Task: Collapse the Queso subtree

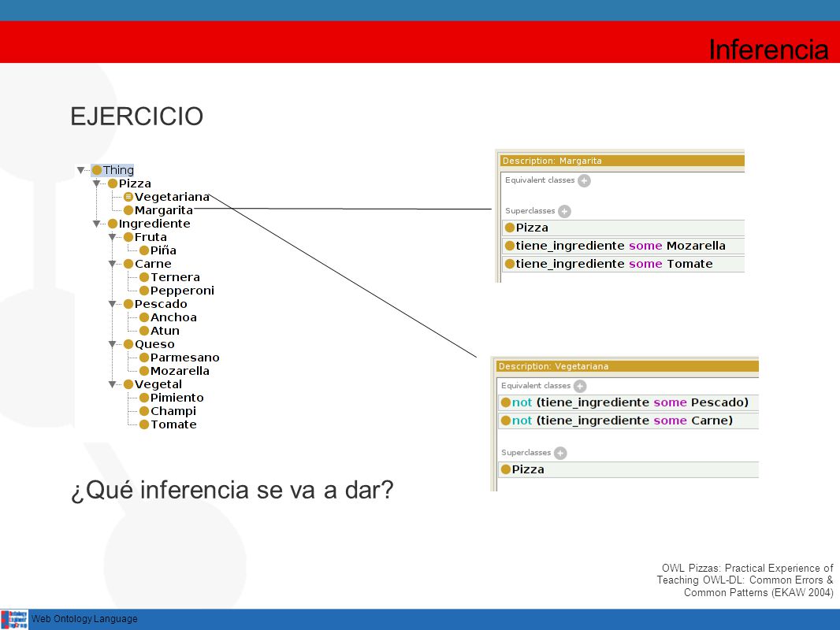Action: [x=113, y=344]
